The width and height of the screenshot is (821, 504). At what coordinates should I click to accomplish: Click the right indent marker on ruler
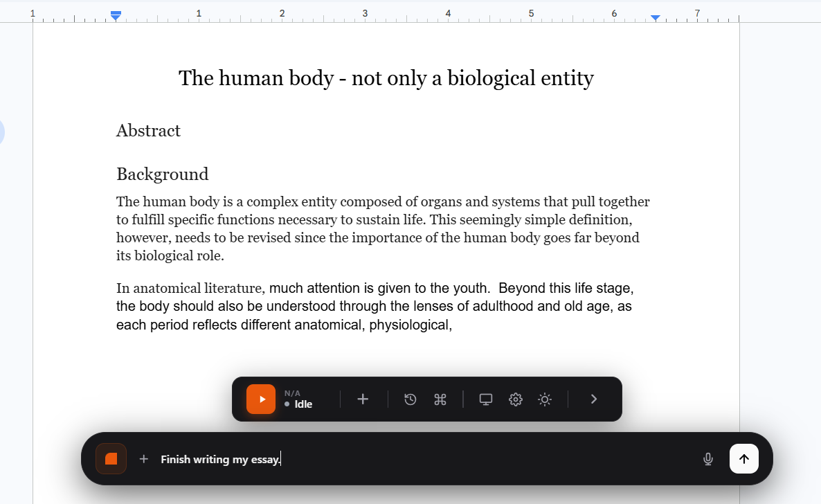pyautogui.click(x=655, y=18)
